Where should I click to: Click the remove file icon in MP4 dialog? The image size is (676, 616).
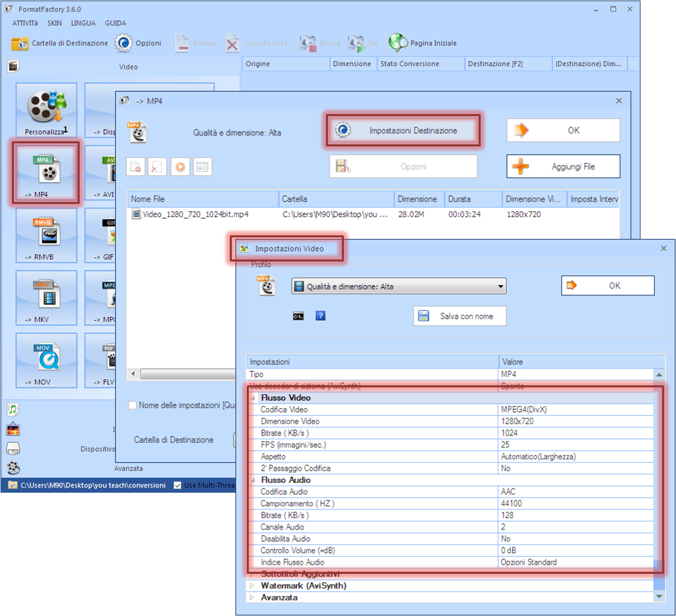tap(136, 167)
